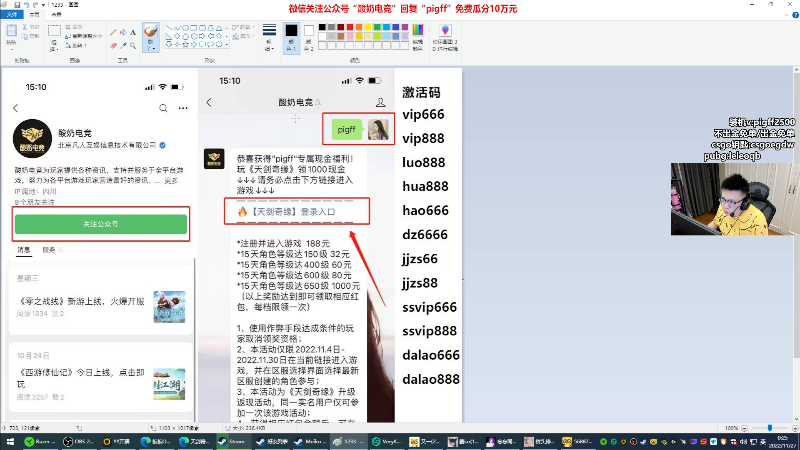Pick the Oval shape

pos(186,28)
